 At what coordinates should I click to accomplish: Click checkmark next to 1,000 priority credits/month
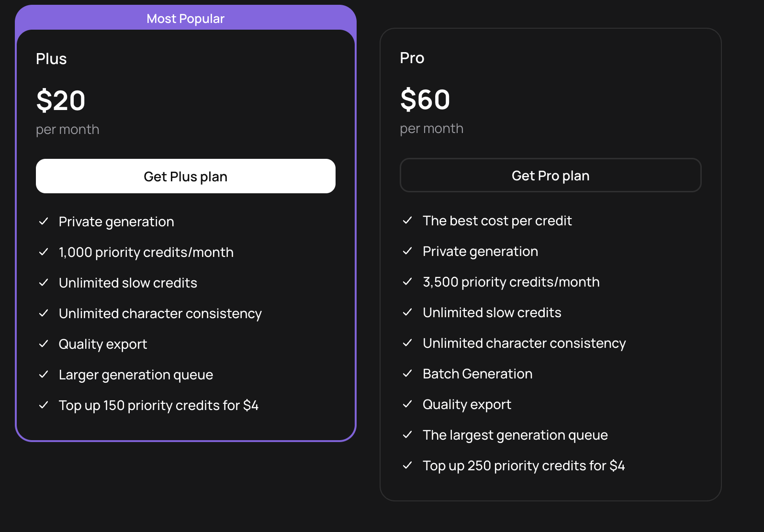coord(44,252)
